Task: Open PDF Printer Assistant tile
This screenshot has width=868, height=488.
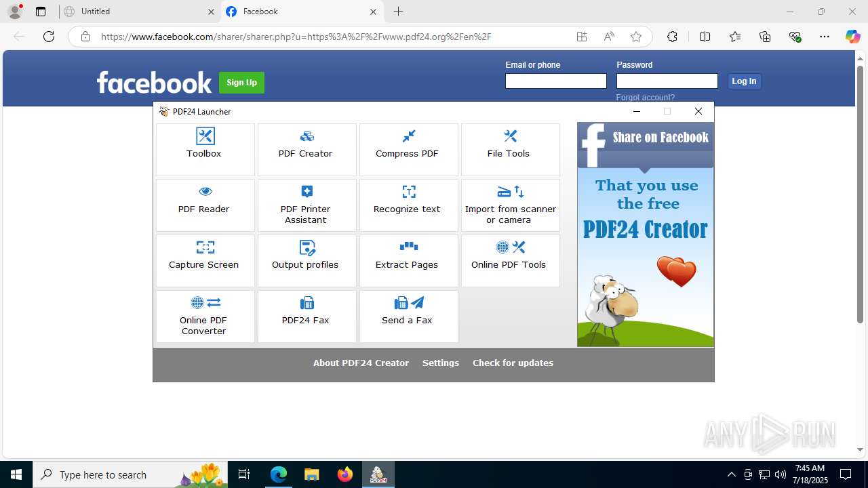Action: (x=307, y=205)
